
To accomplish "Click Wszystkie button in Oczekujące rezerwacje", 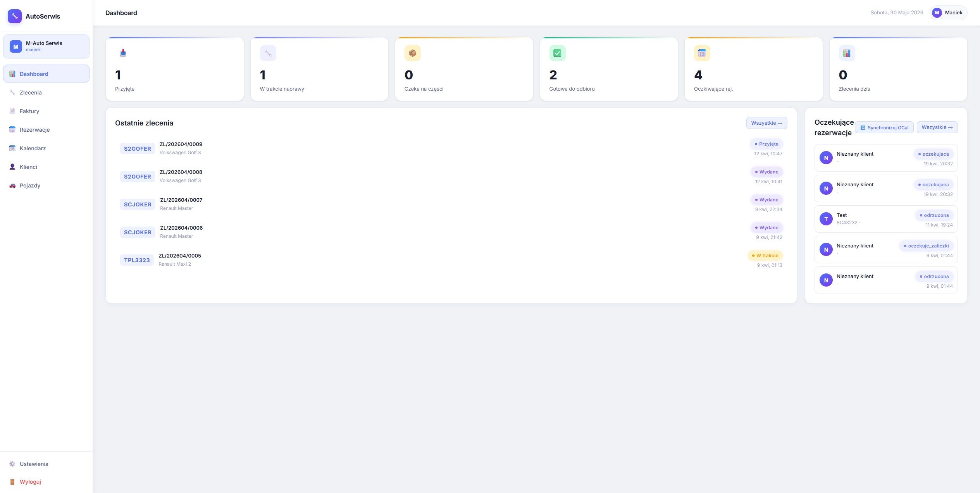I will (x=937, y=127).
